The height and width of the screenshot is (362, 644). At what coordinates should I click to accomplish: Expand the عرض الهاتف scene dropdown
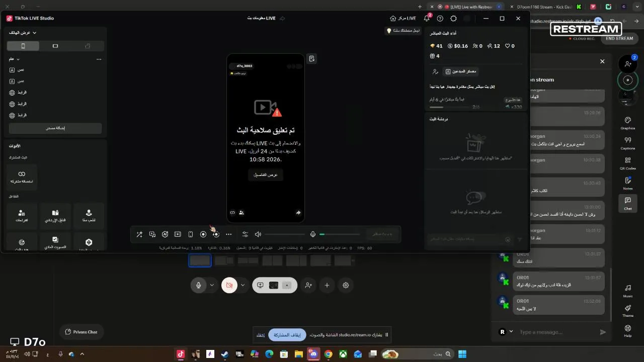click(23, 33)
